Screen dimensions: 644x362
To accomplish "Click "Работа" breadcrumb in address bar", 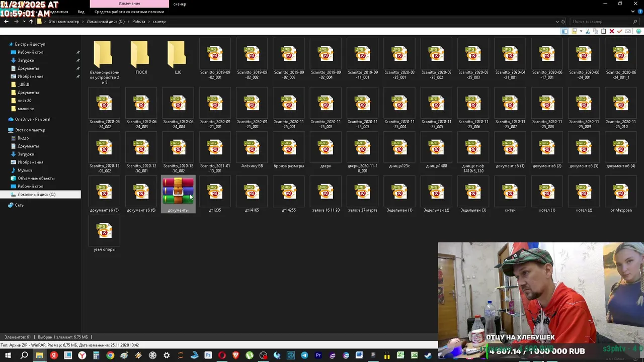I will (x=139, y=22).
